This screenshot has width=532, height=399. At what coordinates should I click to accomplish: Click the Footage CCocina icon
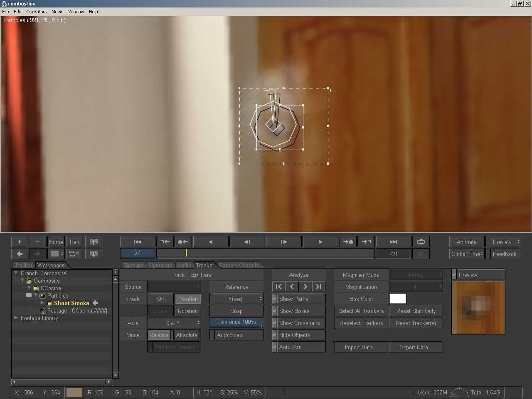(x=42, y=311)
